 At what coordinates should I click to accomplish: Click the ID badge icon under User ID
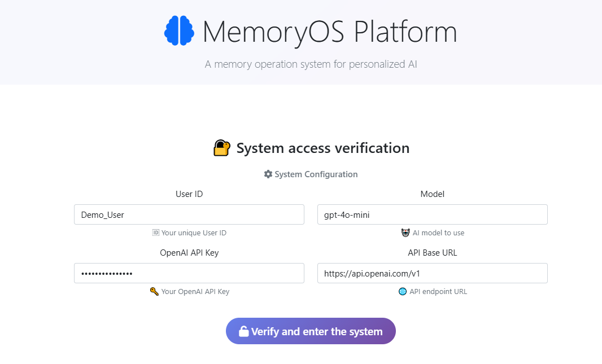(156, 233)
